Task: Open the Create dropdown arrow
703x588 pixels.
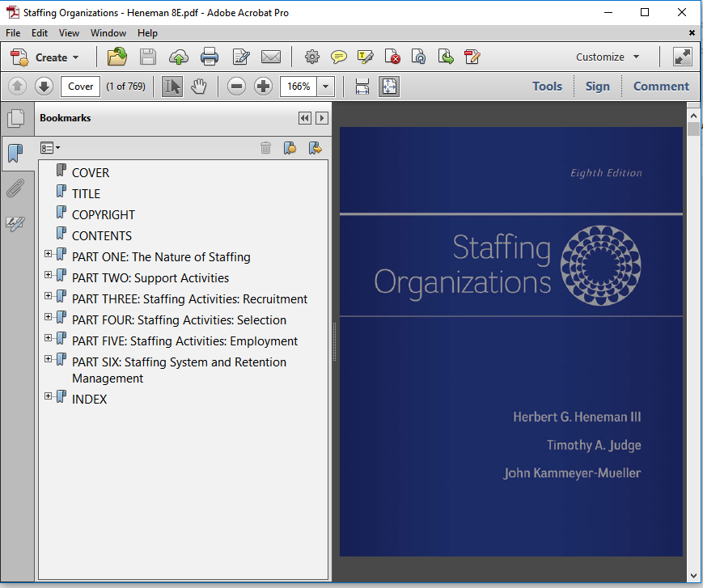Action: [76, 57]
